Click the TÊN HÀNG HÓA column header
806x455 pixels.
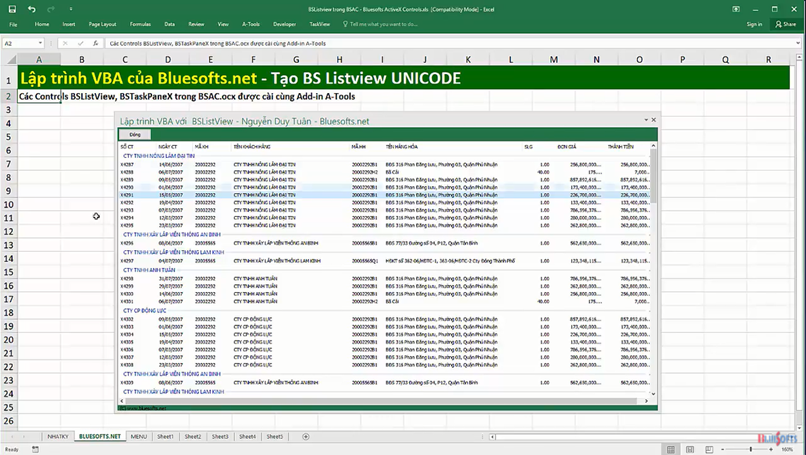tap(401, 147)
